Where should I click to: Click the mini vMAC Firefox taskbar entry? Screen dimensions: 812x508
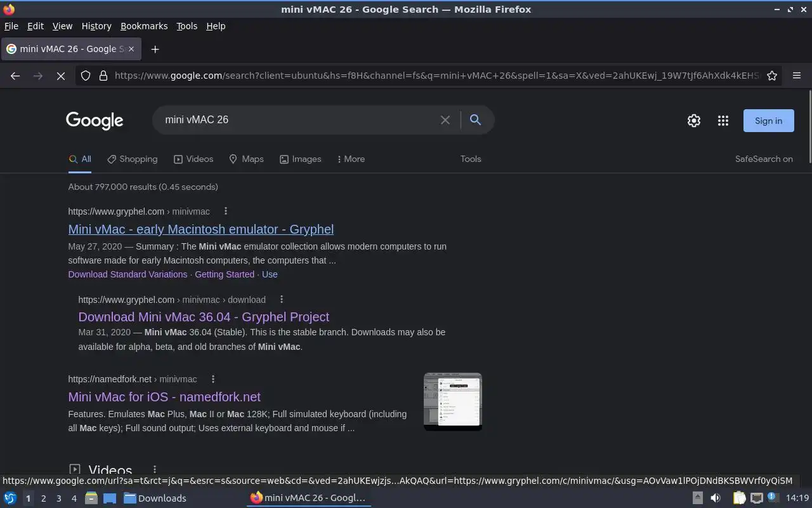308,498
